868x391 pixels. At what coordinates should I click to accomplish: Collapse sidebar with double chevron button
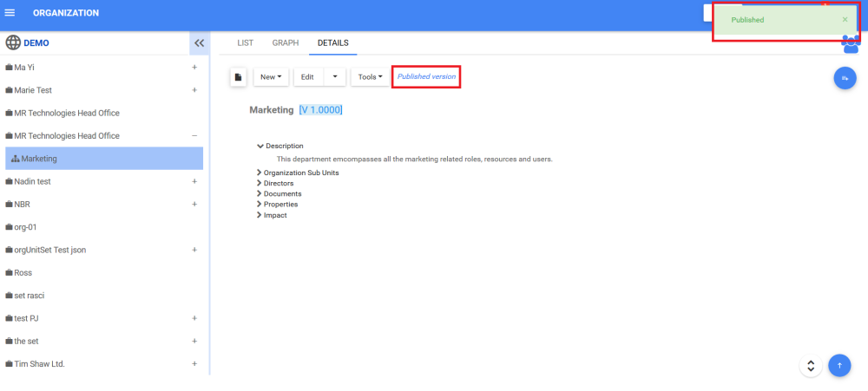point(200,43)
